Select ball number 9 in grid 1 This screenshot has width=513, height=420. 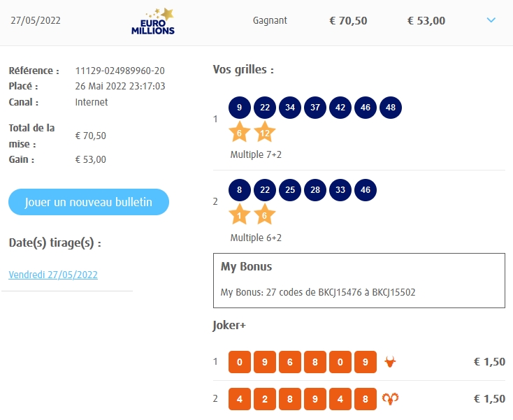click(x=240, y=108)
